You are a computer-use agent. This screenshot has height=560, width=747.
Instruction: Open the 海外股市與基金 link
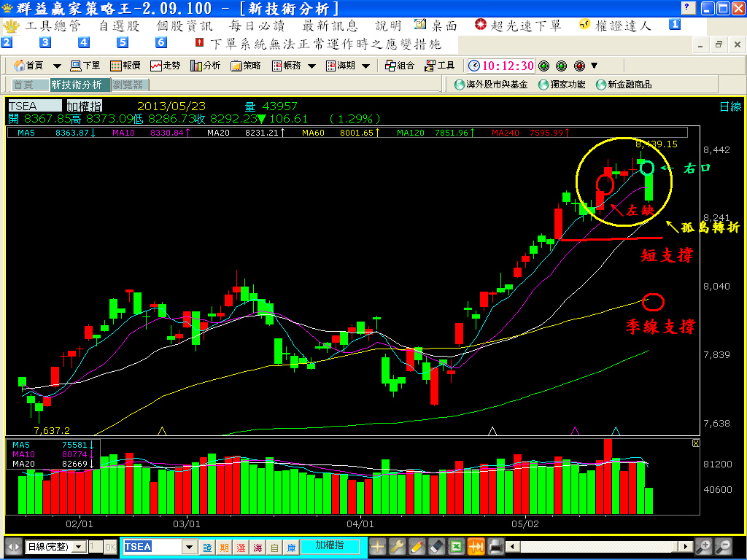pos(491,85)
